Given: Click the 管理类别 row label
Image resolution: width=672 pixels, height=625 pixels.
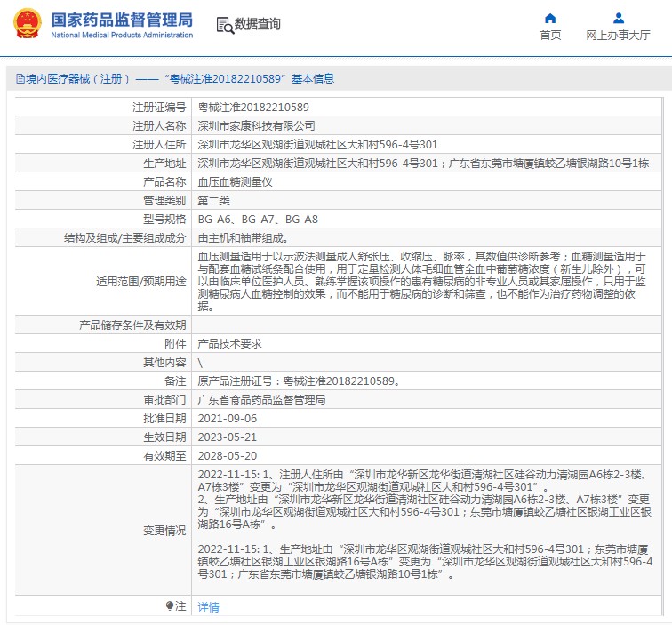Looking at the screenshot, I should click(164, 201).
